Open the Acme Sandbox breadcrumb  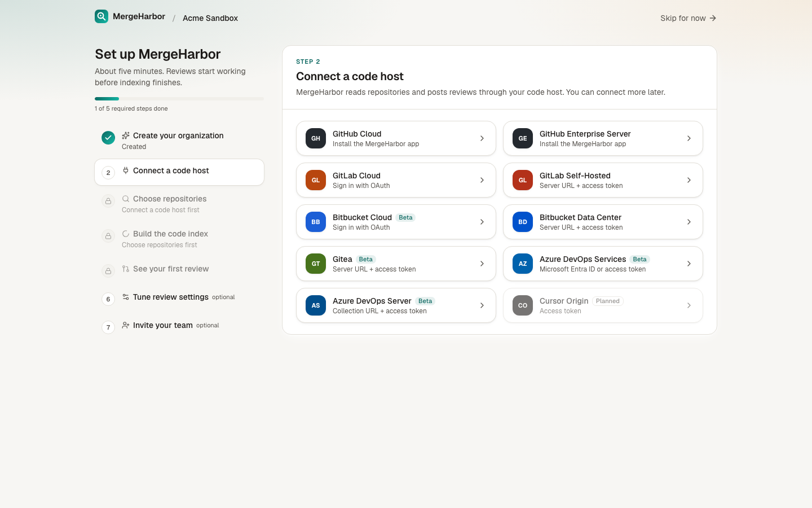(210, 18)
